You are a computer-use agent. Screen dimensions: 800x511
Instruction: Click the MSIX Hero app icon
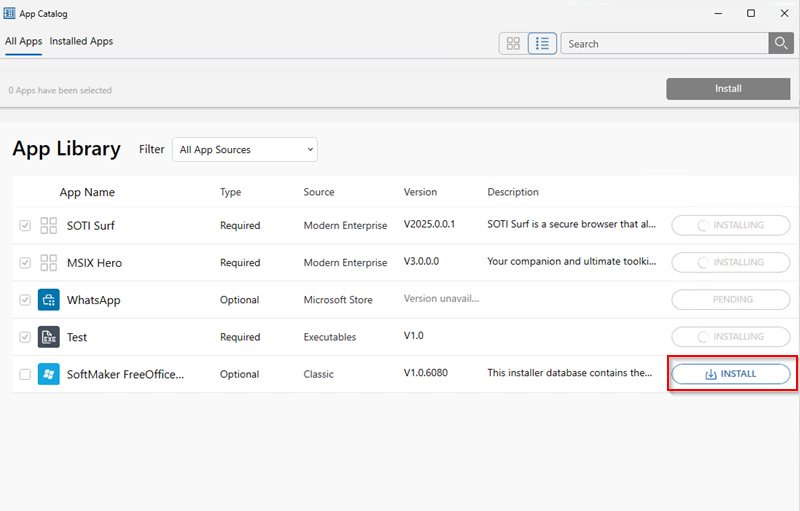[x=48, y=263]
